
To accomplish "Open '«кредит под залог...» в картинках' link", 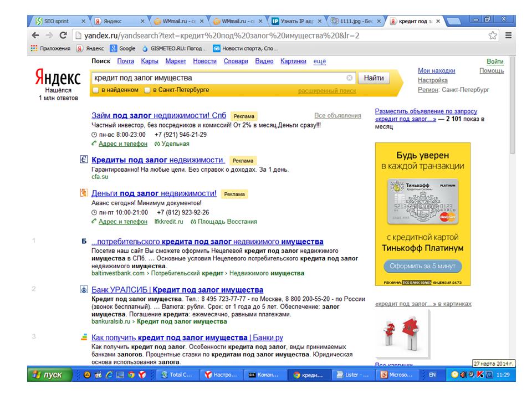I will pos(423,304).
